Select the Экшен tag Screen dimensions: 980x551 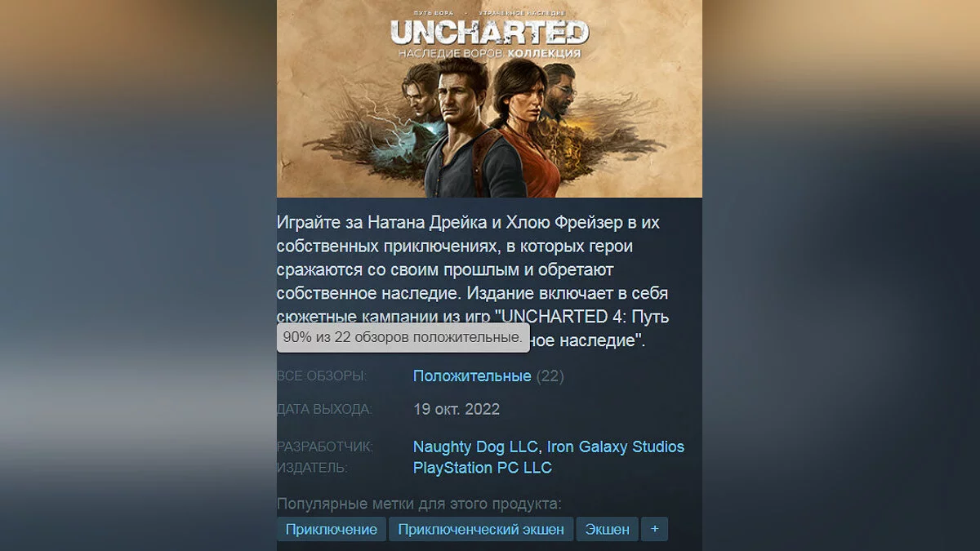[607, 529]
